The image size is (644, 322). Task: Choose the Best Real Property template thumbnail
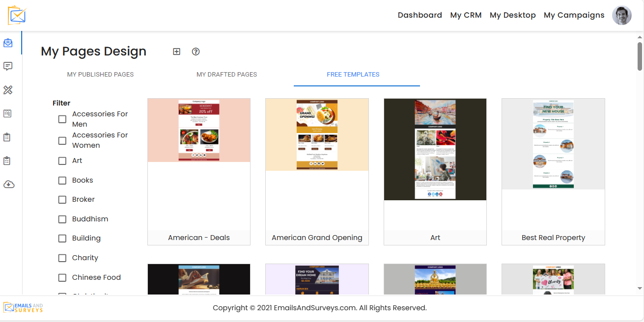(x=553, y=144)
